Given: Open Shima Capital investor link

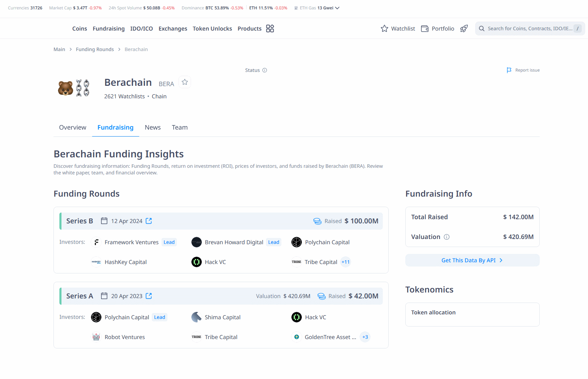Looking at the screenshot, I should [x=223, y=317].
